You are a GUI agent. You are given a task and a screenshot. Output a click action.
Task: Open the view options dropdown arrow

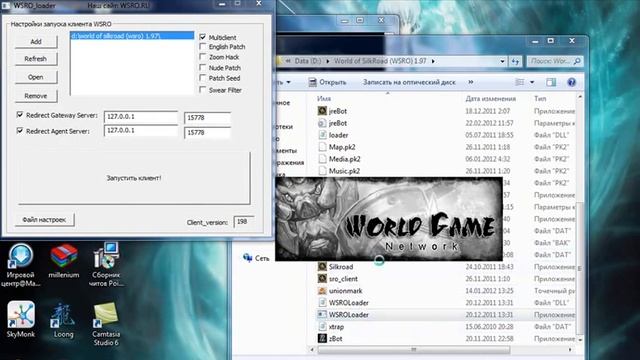[x=532, y=82]
